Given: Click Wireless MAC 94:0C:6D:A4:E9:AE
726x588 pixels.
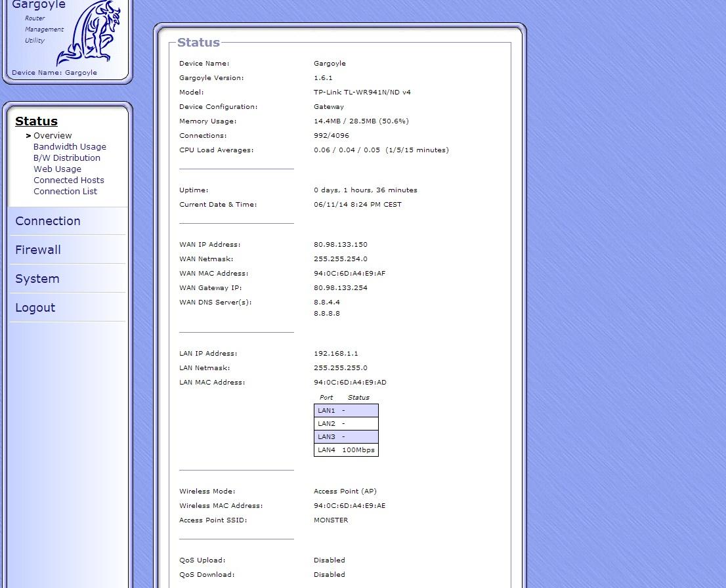Looking at the screenshot, I should pos(350,505).
